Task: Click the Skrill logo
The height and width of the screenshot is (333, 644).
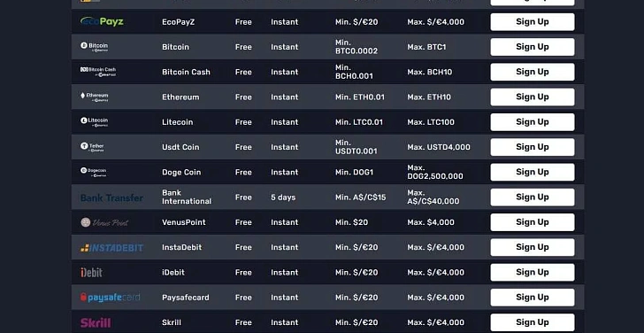Action: tap(96, 322)
